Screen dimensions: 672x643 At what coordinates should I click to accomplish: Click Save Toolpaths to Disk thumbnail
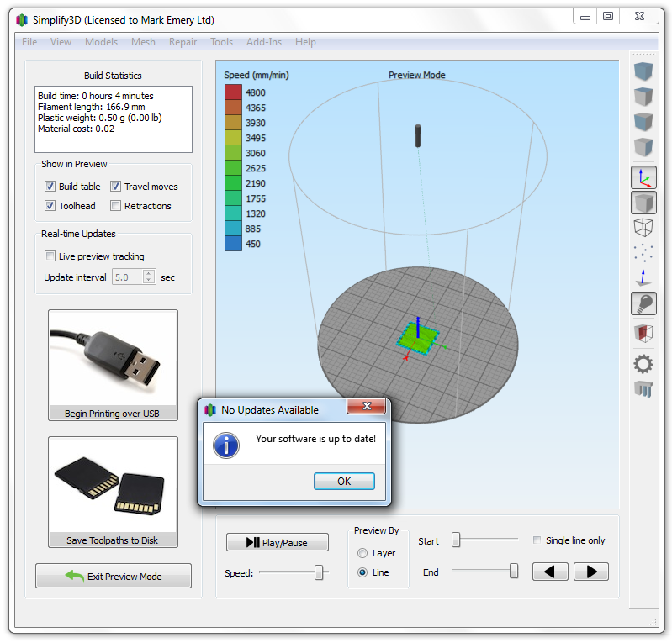113,492
